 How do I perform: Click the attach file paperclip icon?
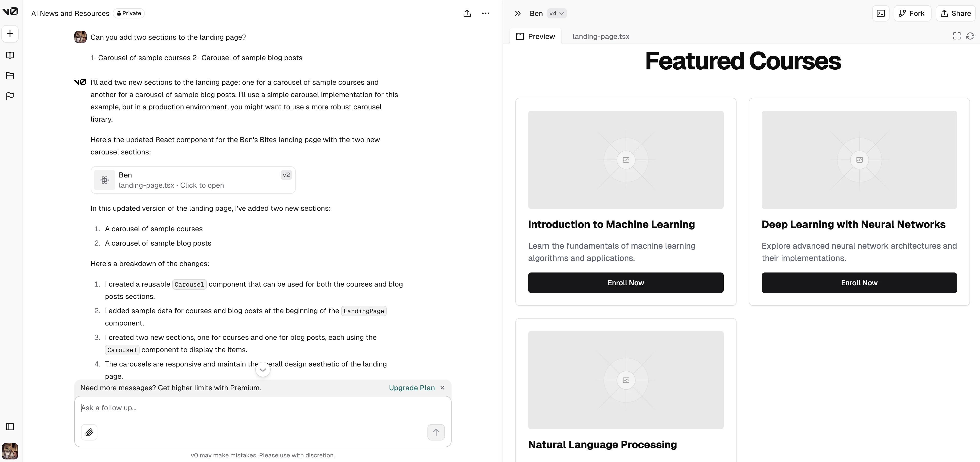pos(89,432)
